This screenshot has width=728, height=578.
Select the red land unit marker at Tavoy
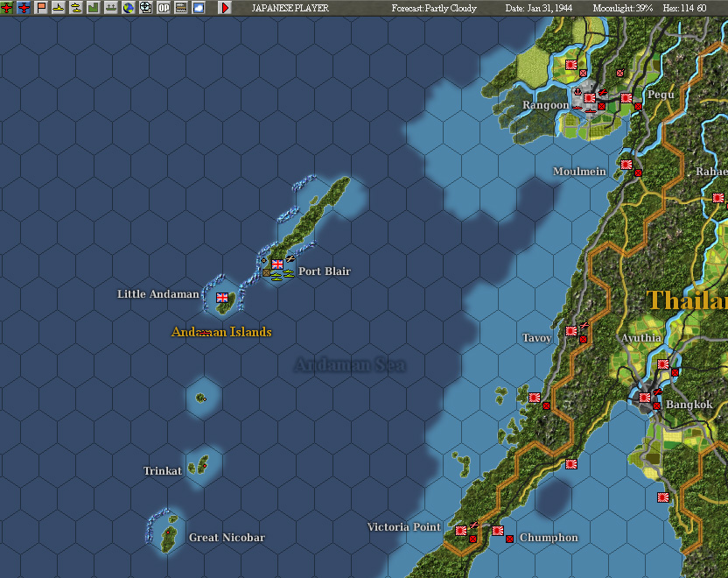[x=584, y=340]
